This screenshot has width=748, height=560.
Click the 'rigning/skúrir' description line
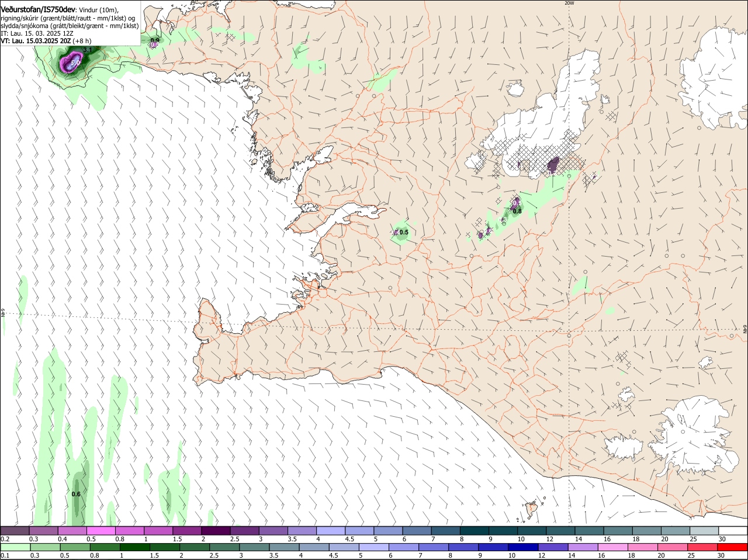click(x=68, y=18)
